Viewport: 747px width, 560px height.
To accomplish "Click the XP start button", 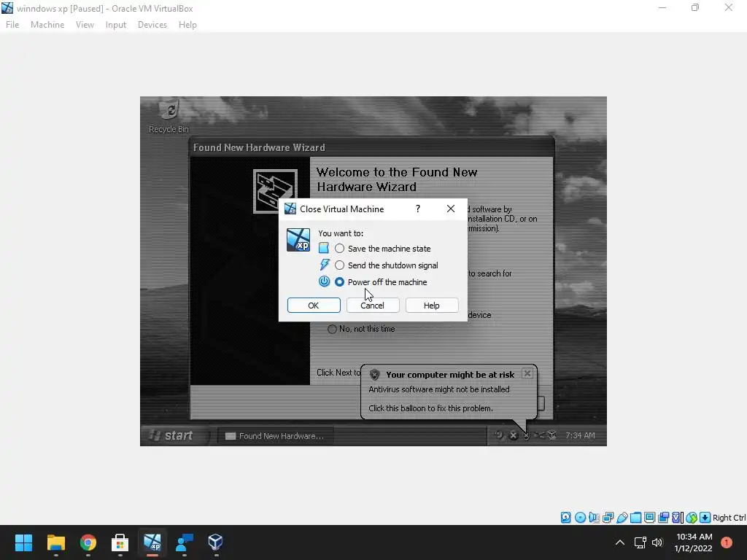I will pyautogui.click(x=175, y=435).
